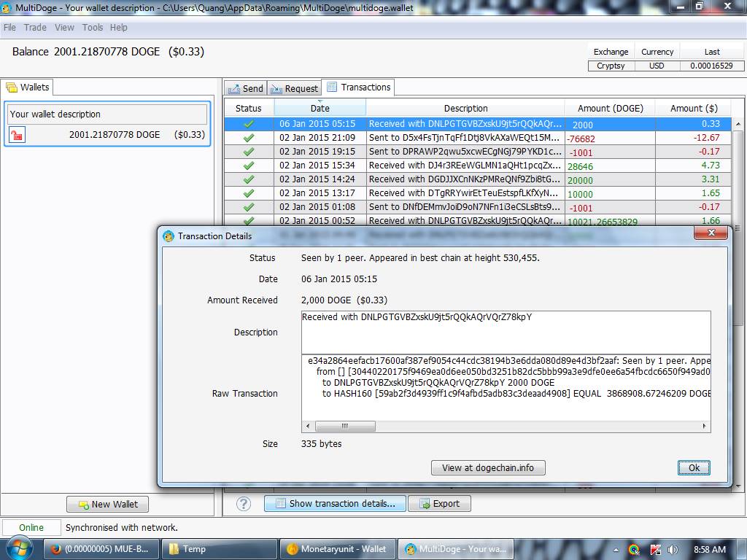The image size is (747, 560).
Task: Select row 'Sent to D5x4FsTjnTqFf1Dtj8VkAXaWEQt15M...'
Action: [478, 138]
